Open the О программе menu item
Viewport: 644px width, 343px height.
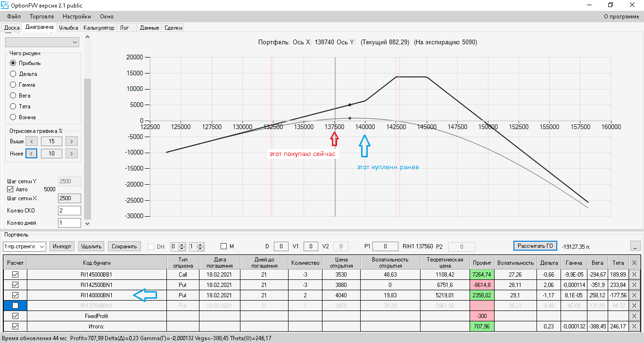(x=622, y=16)
